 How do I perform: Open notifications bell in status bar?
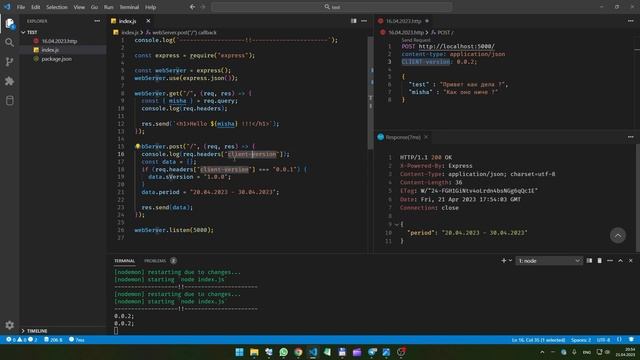tap(631, 340)
